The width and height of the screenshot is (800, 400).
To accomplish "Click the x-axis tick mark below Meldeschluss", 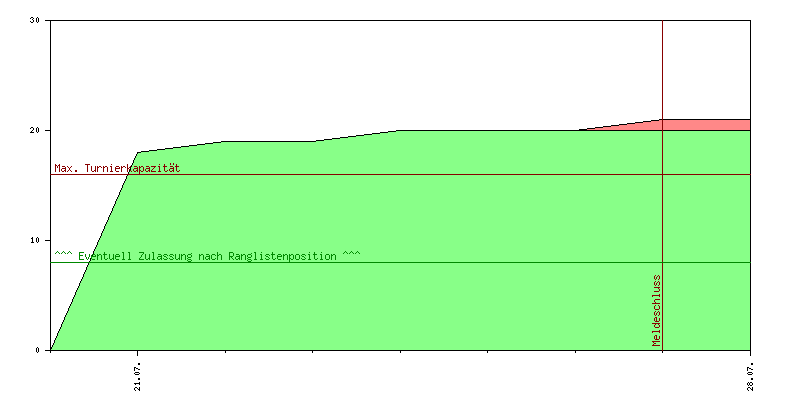I will coord(662,352).
